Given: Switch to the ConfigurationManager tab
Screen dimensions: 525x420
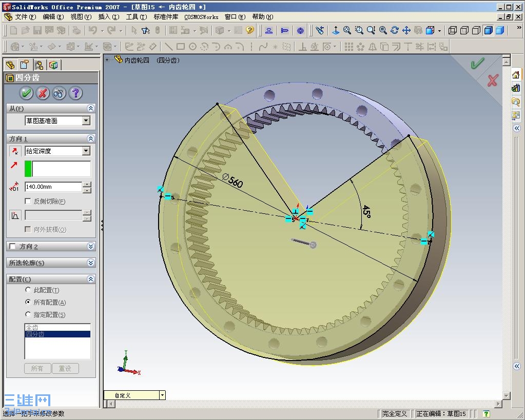Looking at the screenshot, I should [x=39, y=65].
